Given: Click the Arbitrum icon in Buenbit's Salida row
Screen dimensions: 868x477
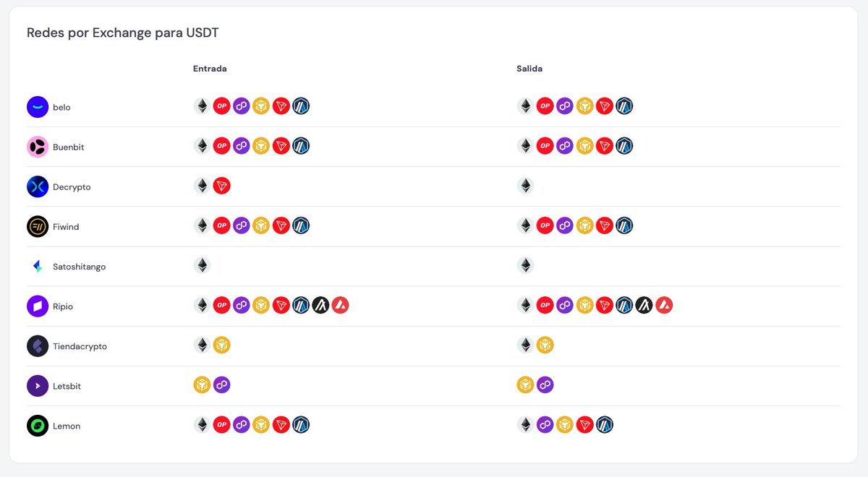Looking at the screenshot, I should click(624, 146).
